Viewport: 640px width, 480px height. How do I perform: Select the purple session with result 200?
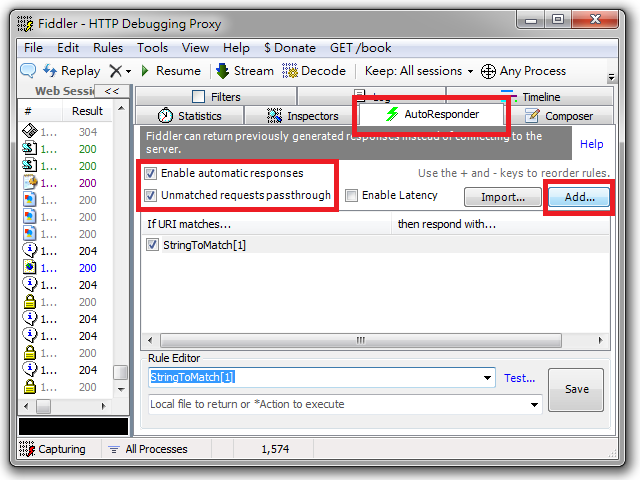tap(65, 183)
